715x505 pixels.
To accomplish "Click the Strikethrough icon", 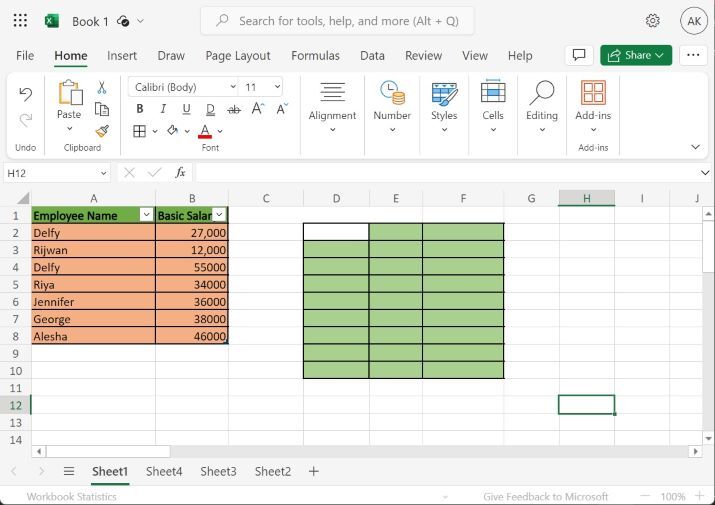I will coord(234,109).
